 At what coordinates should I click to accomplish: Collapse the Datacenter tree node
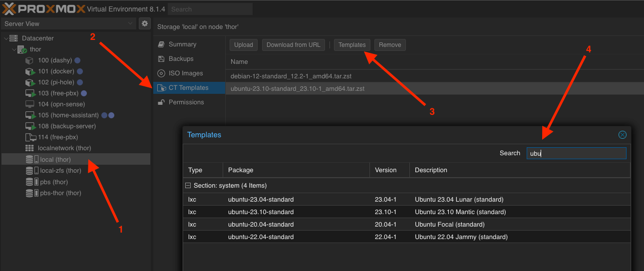(x=6, y=38)
